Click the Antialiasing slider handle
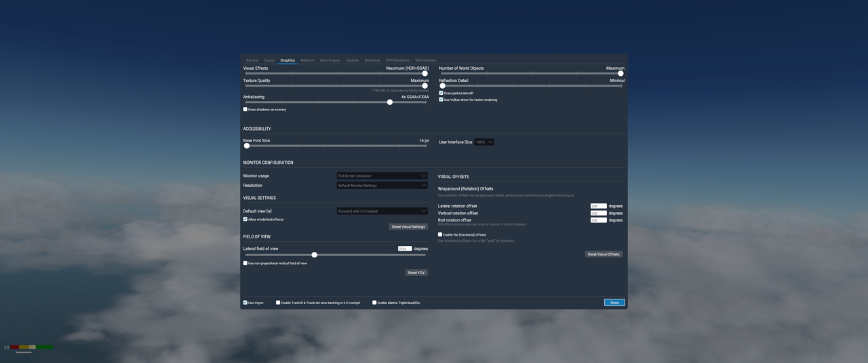The height and width of the screenshot is (363, 868). 390,102
